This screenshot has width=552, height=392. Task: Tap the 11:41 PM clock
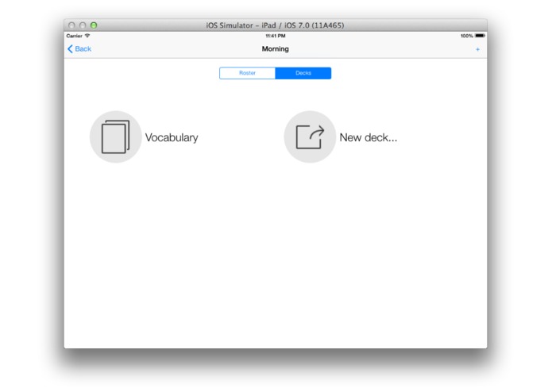tap(276, 36)
